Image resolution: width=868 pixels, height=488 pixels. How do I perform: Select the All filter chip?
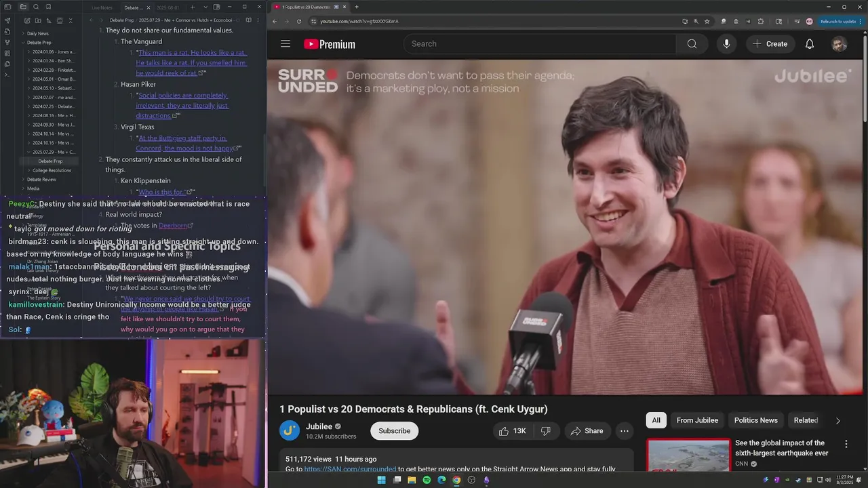pos(656,420)
